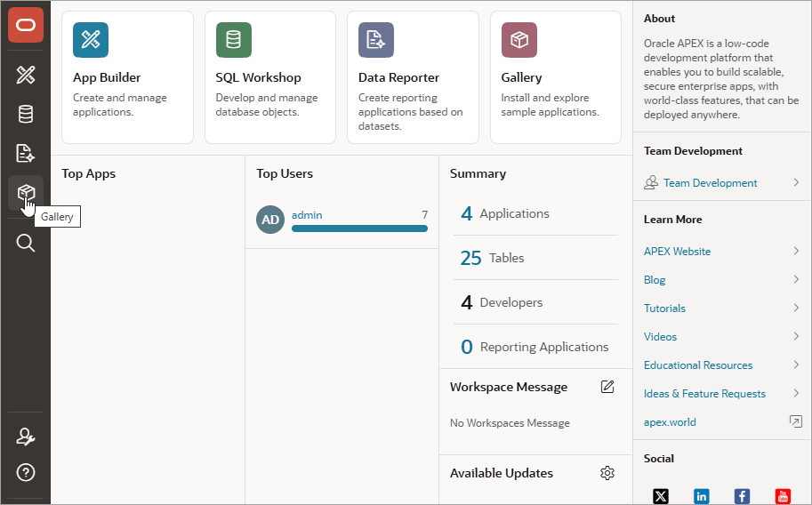Click the purple Data Reporter card icon
This screenshot has height=505, width=812.
click(376, 40)
